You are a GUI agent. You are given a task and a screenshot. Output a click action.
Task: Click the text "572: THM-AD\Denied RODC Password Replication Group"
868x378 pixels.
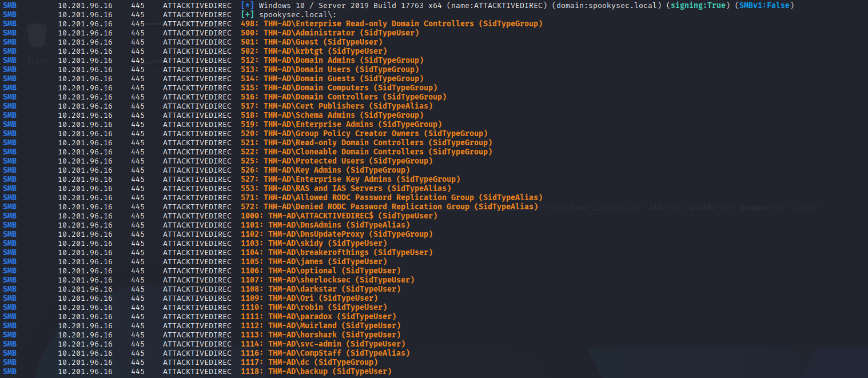[355, 206]
